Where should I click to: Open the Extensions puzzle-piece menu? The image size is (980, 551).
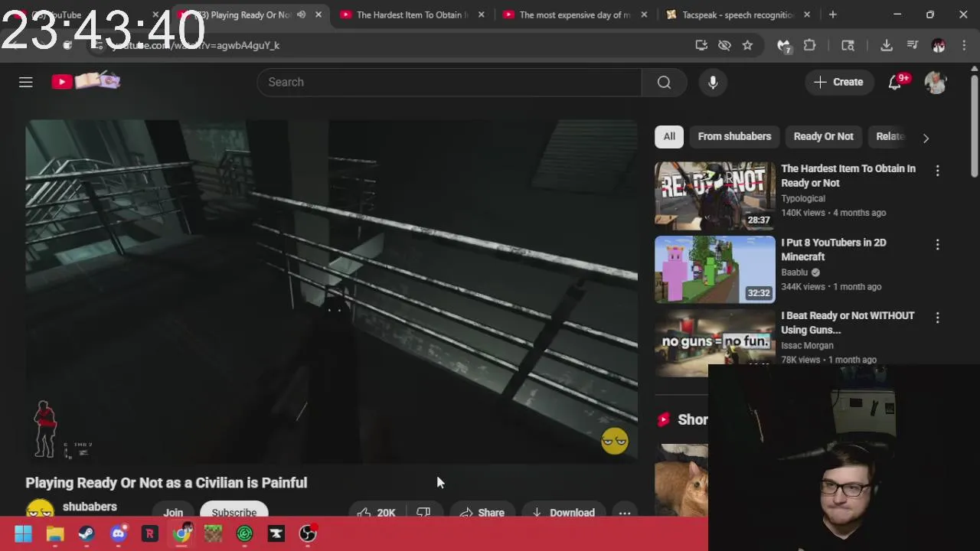(809, 45)
